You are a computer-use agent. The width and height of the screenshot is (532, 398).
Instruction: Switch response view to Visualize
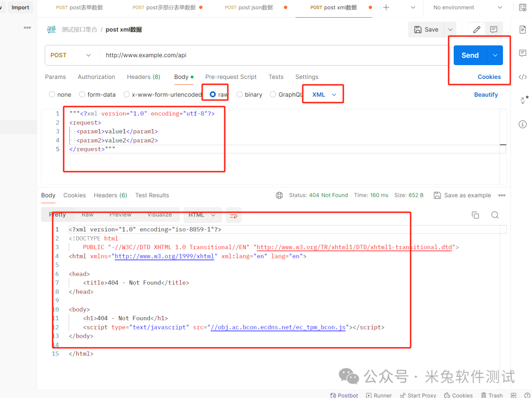160,215
